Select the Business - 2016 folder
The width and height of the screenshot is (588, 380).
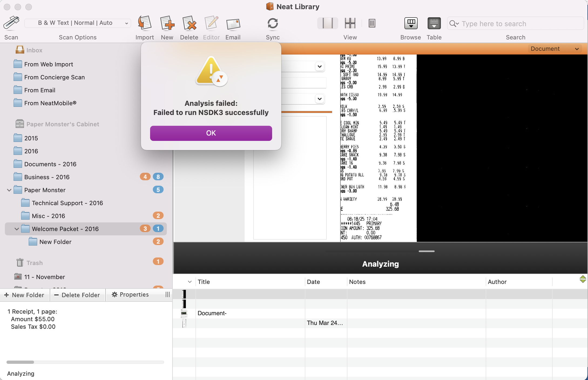47,177
